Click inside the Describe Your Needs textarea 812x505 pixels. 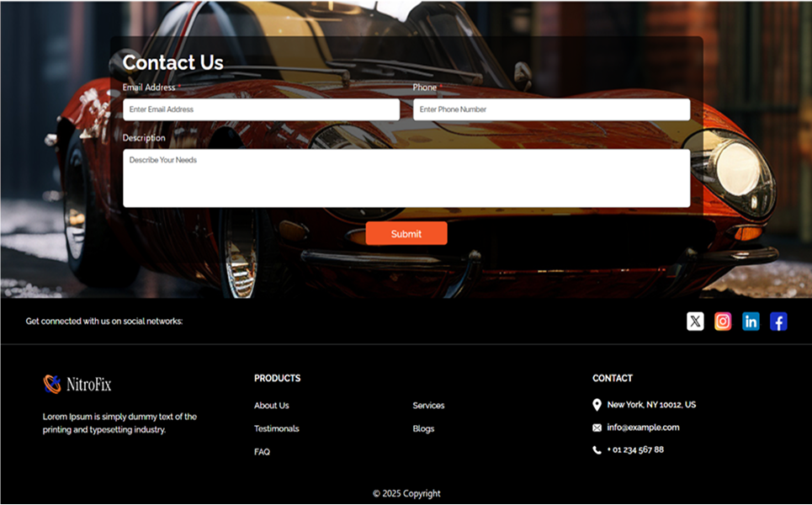(x=406, y=178)
